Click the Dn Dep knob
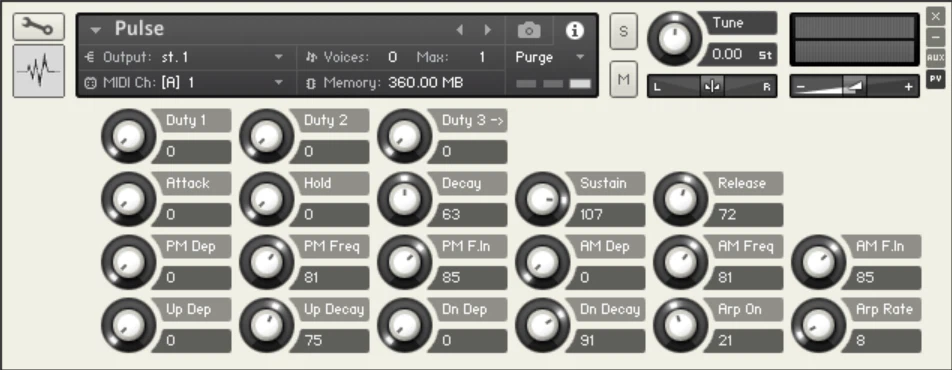 tap(404, 325)
